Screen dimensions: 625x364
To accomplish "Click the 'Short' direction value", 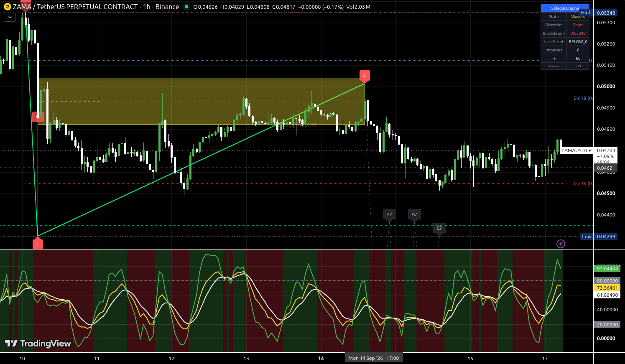I will [x=578, y=25].
